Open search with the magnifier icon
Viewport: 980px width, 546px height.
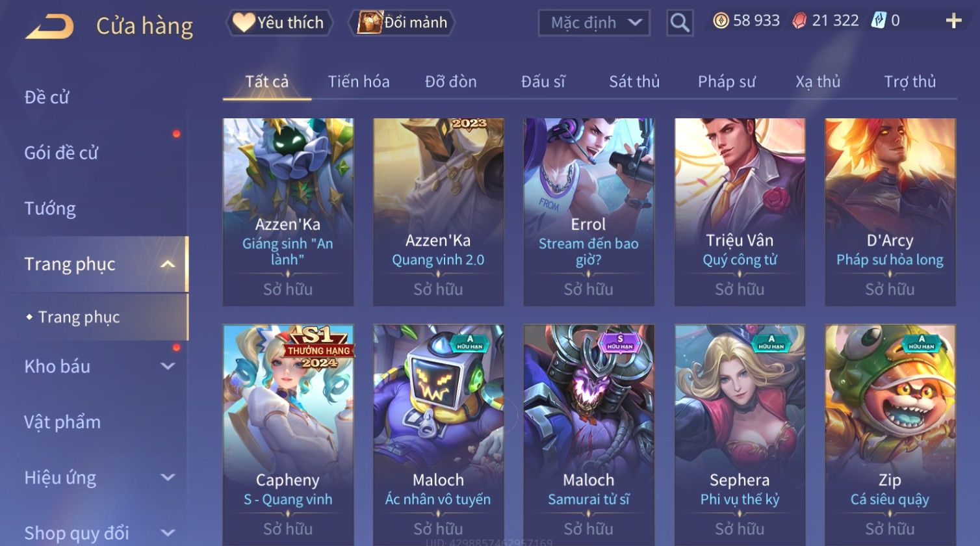pyautogui.click(x=680, y=23)
